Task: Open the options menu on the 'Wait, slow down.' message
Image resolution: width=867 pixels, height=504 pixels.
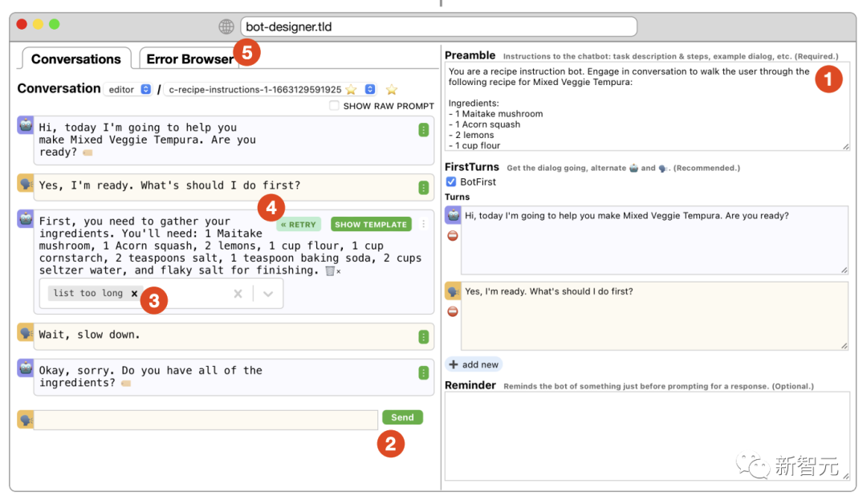Action: pos(423,337)
